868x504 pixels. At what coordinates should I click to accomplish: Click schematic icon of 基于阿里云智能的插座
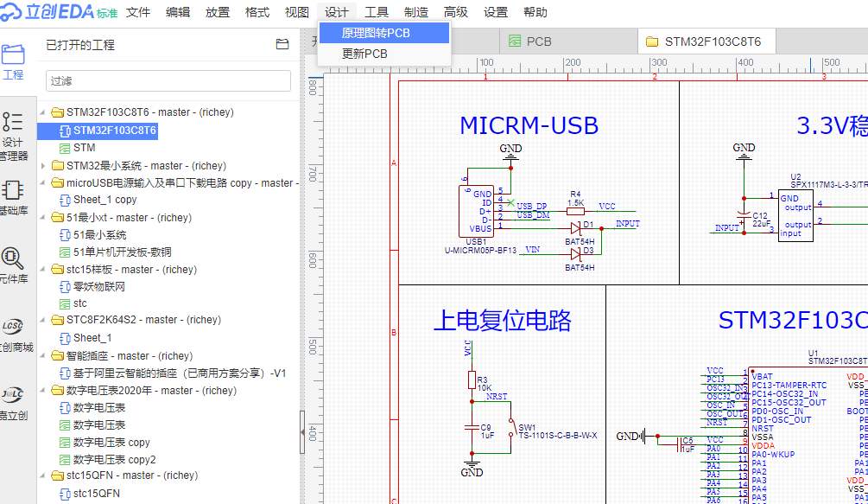(65, 373)
